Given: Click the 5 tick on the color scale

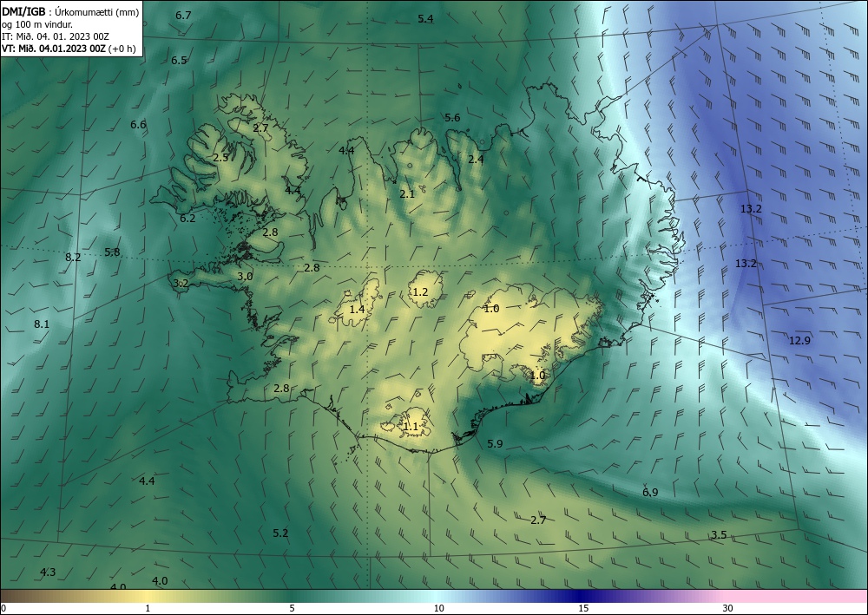Looking at the screenshot, I should tap(292, 608).
